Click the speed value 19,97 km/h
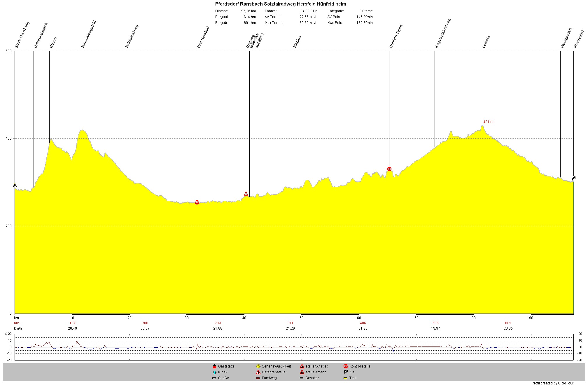 click(435, 328)
